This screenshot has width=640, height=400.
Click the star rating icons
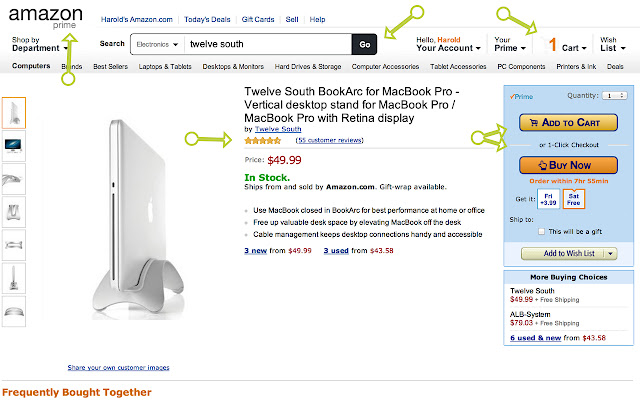(x=263, y=141)
